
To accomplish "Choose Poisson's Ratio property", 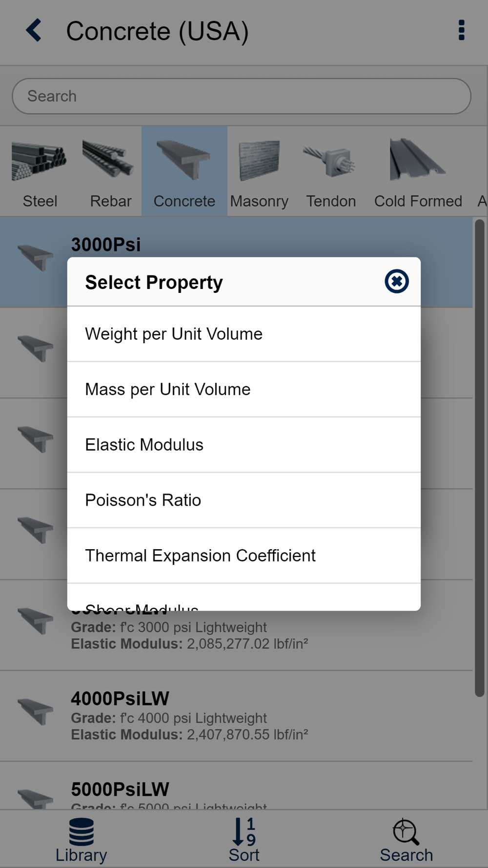I will pos(244,500).
